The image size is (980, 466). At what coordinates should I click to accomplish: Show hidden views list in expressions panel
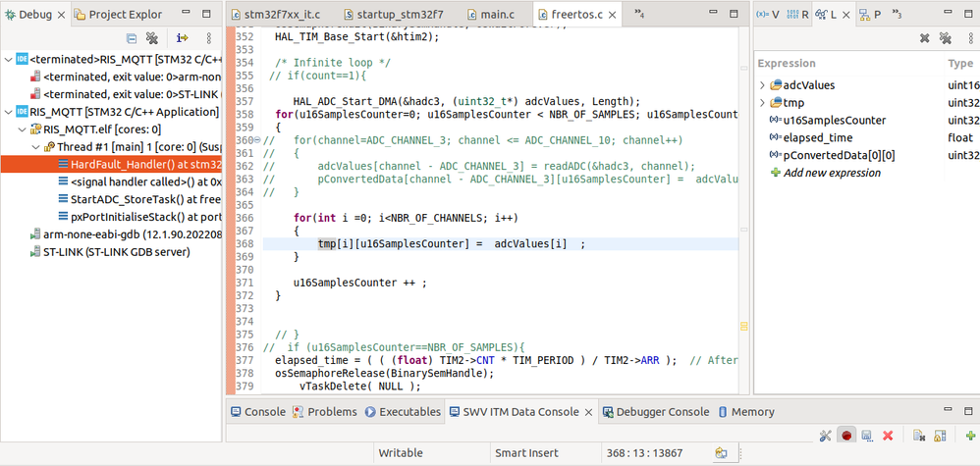(x=897, y=13)
